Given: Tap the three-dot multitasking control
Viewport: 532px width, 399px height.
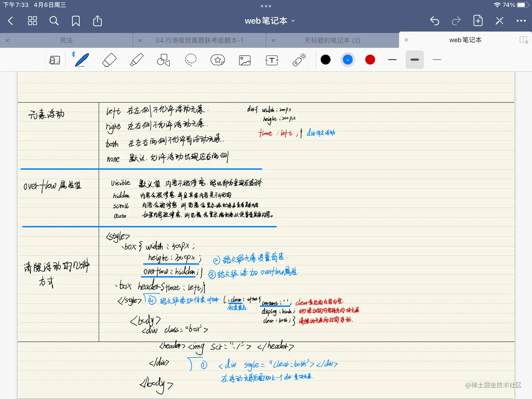Looking at the screenshot, I should (x=266, y=6).
